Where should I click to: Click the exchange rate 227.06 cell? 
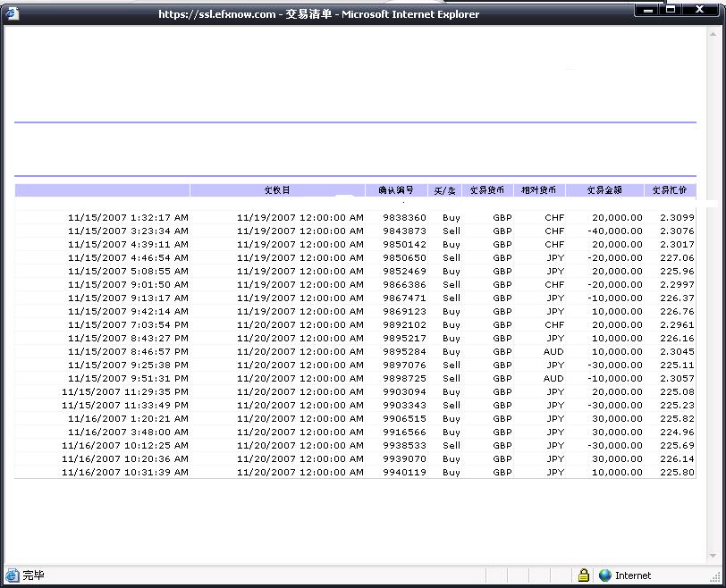pos(677,257)
